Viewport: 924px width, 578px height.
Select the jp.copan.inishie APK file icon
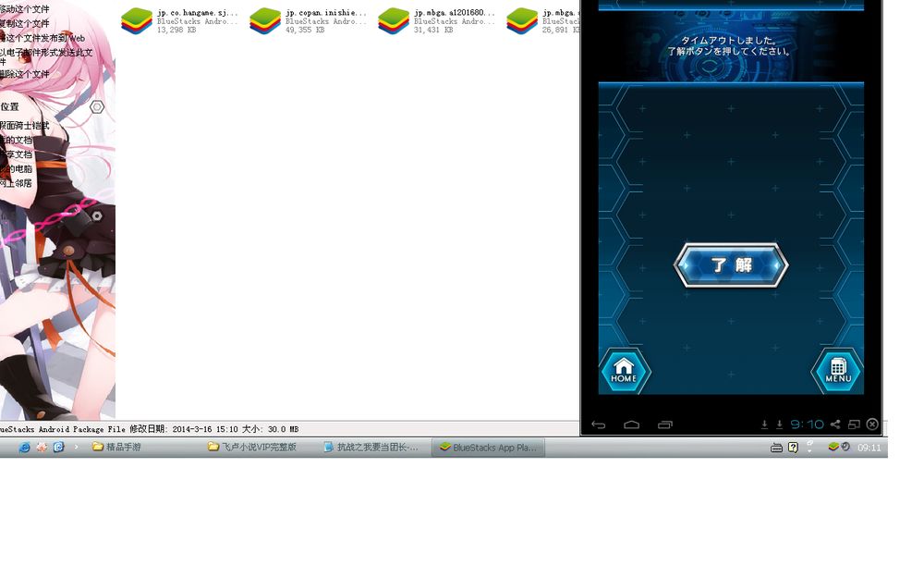click(x=265, y=20)
